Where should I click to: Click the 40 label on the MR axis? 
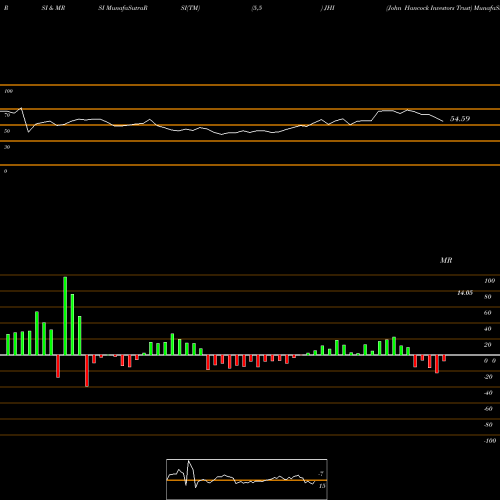point(488,329)
